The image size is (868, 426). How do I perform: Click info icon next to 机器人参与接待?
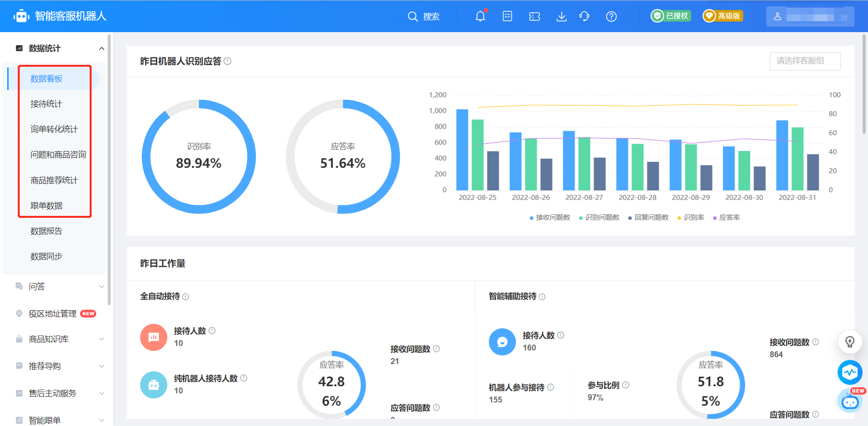pos(551,387)
